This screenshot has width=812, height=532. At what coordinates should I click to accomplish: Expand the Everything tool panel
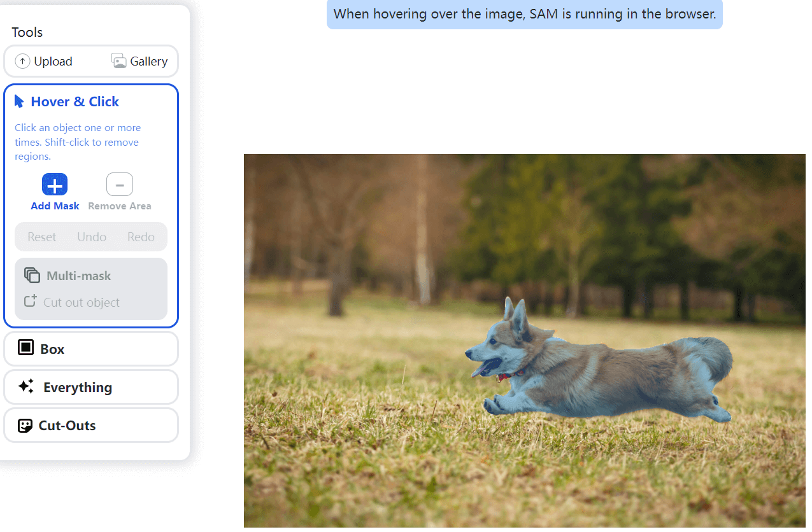click(x=91, y=388)
